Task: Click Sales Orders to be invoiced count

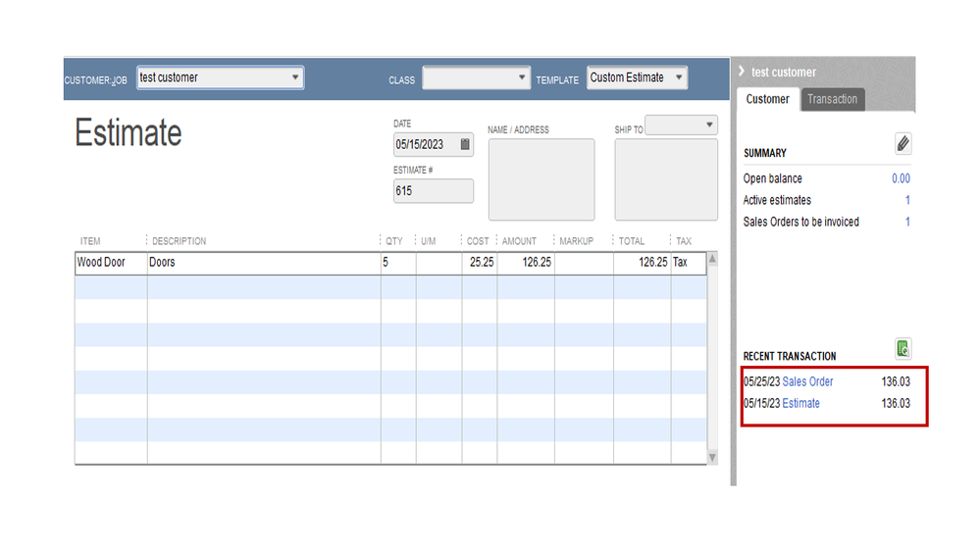Action: point(907,222)
